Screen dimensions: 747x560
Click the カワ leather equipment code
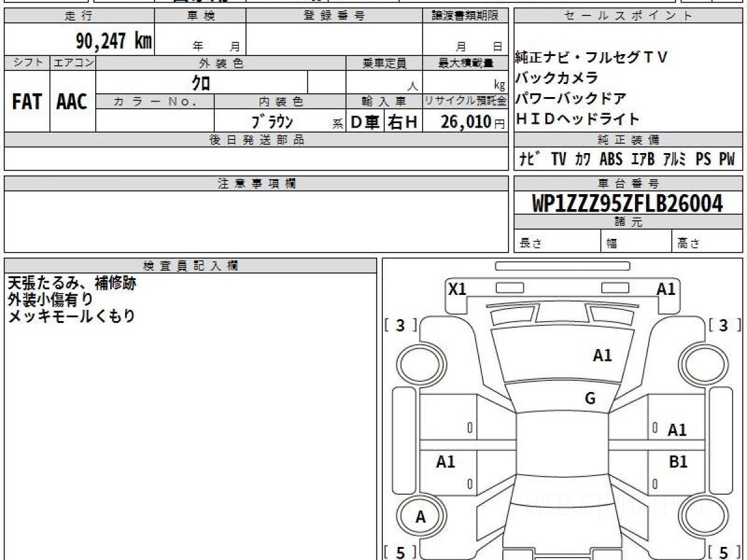(x=583, y=160)
